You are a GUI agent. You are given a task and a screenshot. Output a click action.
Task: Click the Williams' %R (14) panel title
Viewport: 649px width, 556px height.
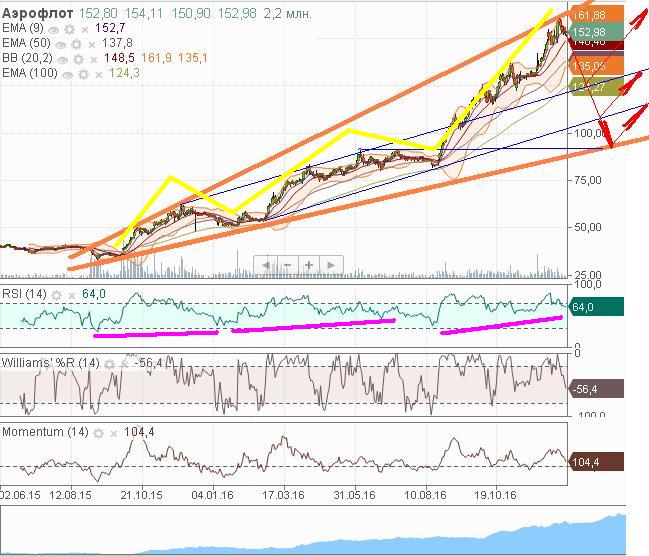coord(50,363)
